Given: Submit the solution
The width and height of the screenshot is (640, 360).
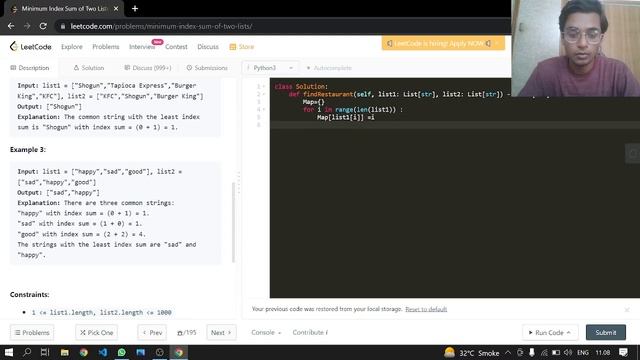Looking at the screenshot, I should (606, 333).
